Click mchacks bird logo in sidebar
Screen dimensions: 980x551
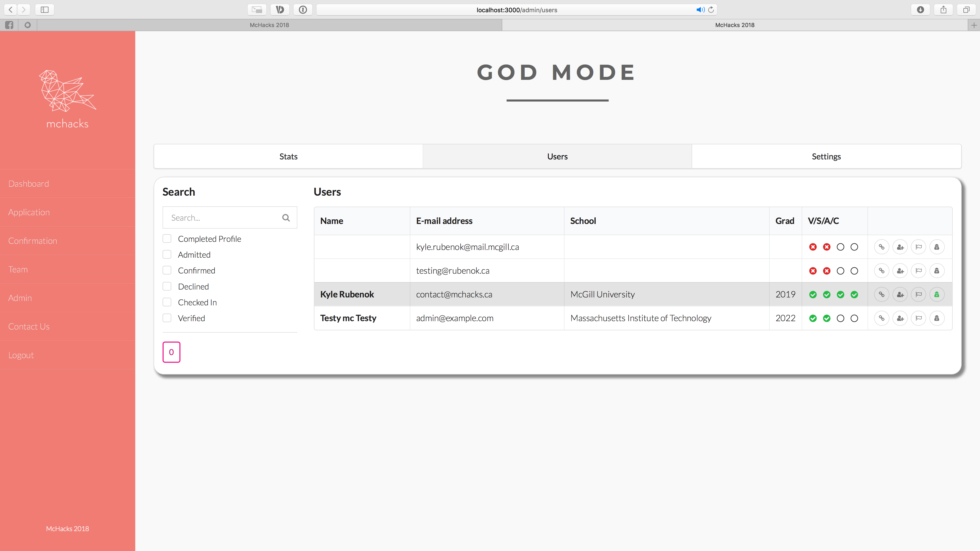67,91
